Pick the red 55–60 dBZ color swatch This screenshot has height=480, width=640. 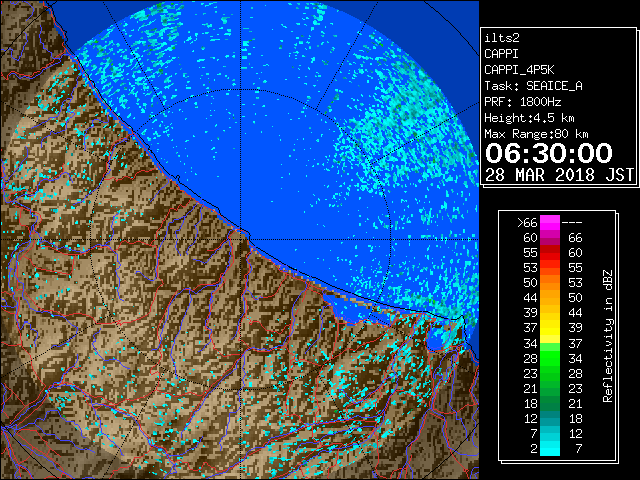point(550,253)
